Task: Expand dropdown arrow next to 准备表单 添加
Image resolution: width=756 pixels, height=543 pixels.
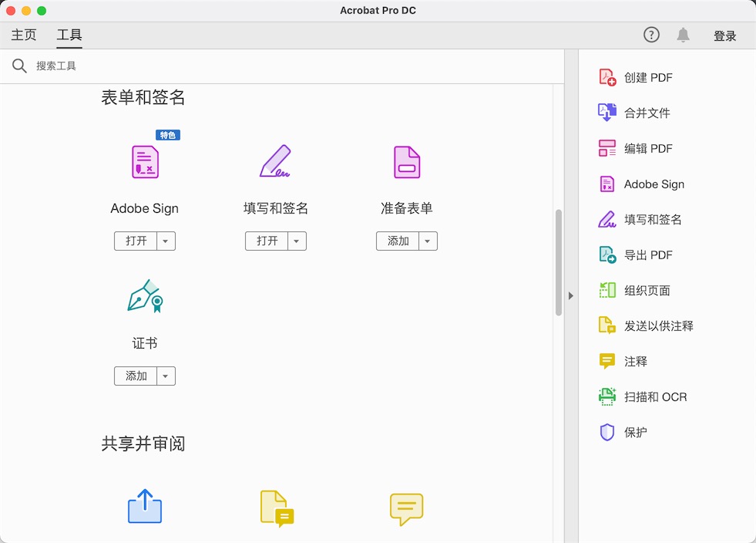Action: (x=428, y=241)
